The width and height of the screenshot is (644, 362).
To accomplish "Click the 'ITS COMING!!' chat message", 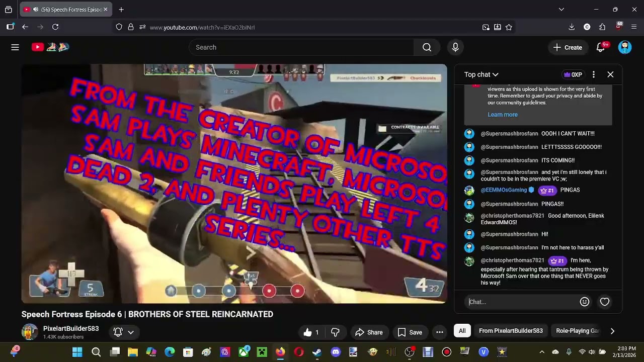I will coord(558,160).
